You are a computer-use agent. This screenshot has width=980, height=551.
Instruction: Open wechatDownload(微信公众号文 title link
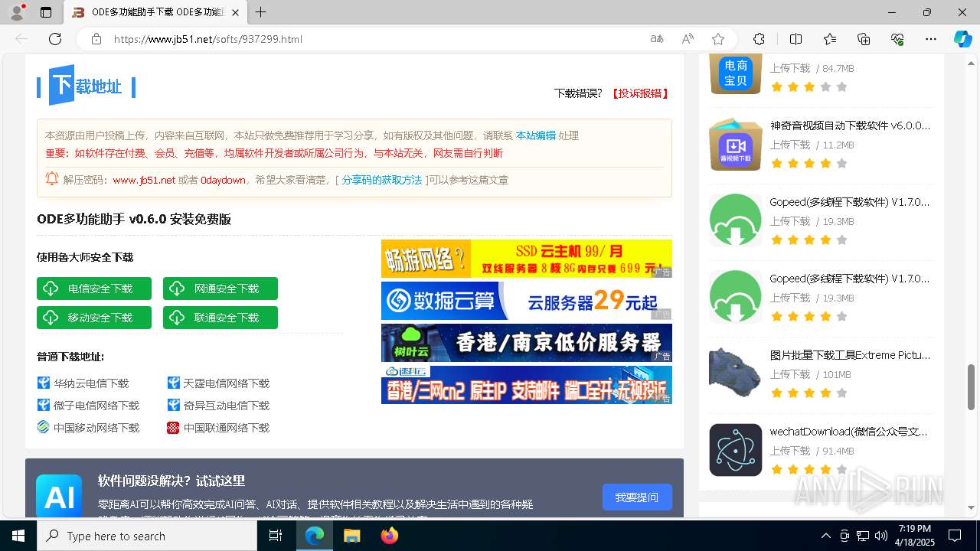[x=849, y=432]
